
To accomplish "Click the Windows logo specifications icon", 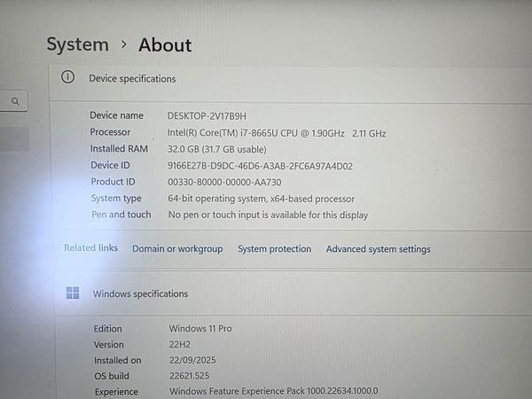I will click(73, 293).
